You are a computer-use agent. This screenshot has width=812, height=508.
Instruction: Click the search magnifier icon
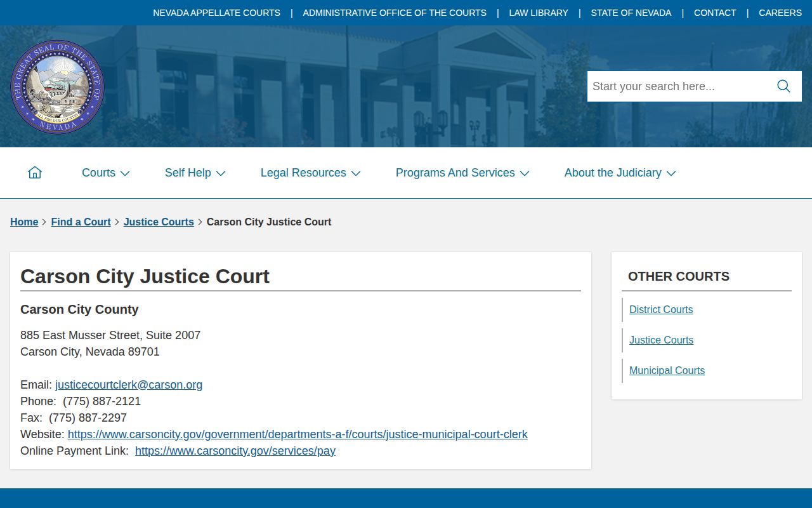click(x=783, y=86)
